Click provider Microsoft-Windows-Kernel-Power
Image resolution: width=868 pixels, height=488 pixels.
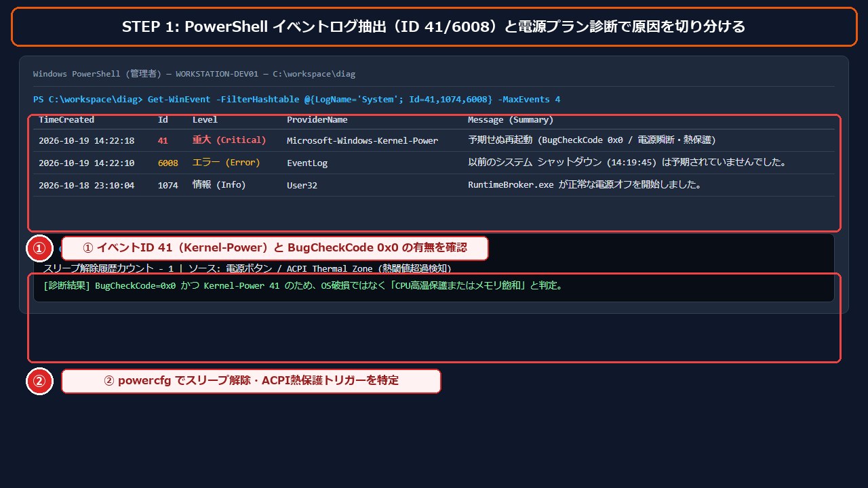(x=362, y=140)
